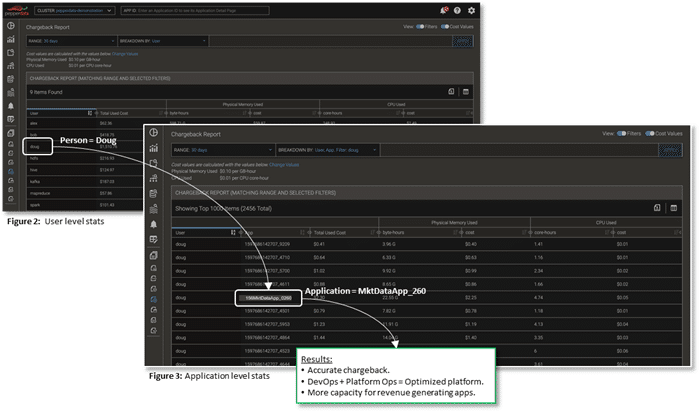Open BREAKDOWN BY User dropdown in back window
The height and width of the screenshot is (412, 700).
tap(163, 41)
